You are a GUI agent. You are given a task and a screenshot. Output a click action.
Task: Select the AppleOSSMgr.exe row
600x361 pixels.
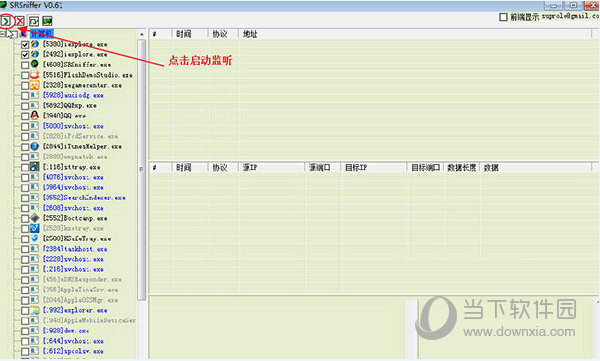pos(80,300)
